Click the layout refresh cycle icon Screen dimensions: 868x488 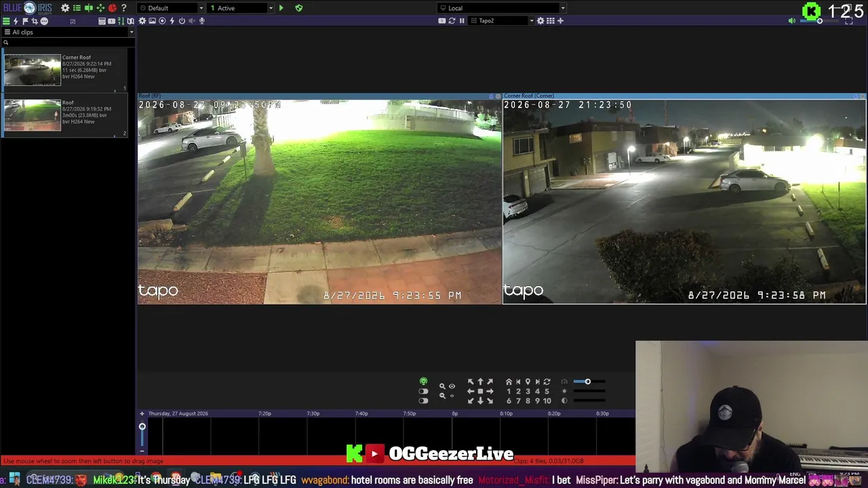tap(452, 21)
